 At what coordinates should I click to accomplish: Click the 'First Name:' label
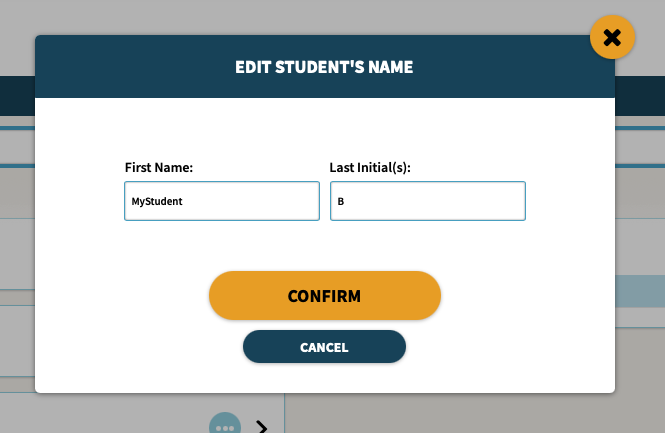(x=159, y=168)
